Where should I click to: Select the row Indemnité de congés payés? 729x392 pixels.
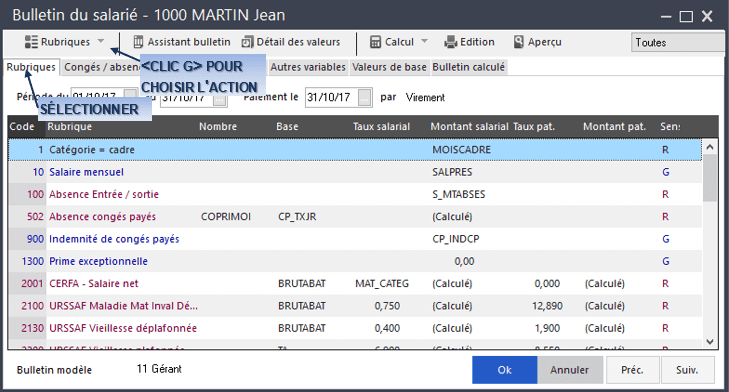point(355,239)
